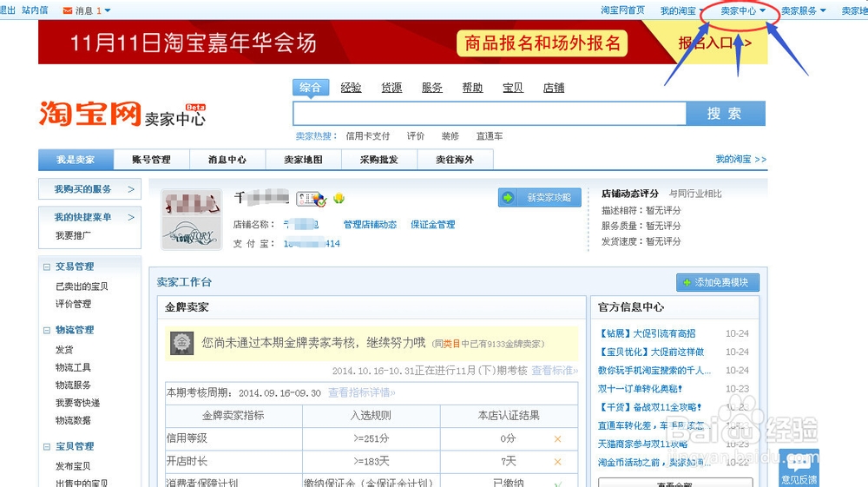Click the 报名入口 banner link
The height and width of the screenshot is (487, 868).
(714, 43)
